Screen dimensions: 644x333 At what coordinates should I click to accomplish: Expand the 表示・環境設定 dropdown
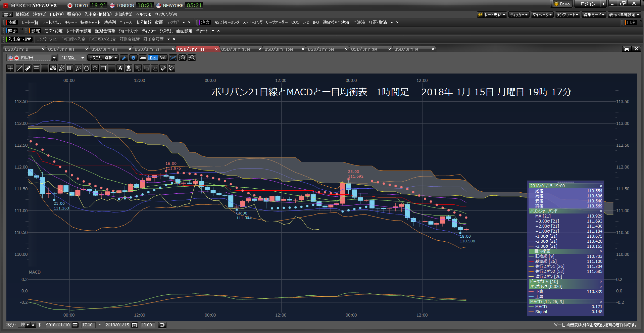click(625, 15)
